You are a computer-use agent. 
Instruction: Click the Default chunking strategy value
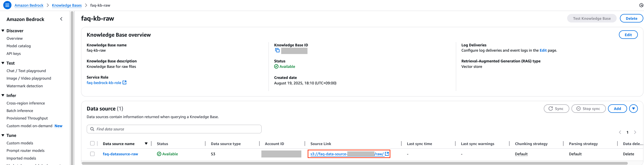tap(521, 154)
